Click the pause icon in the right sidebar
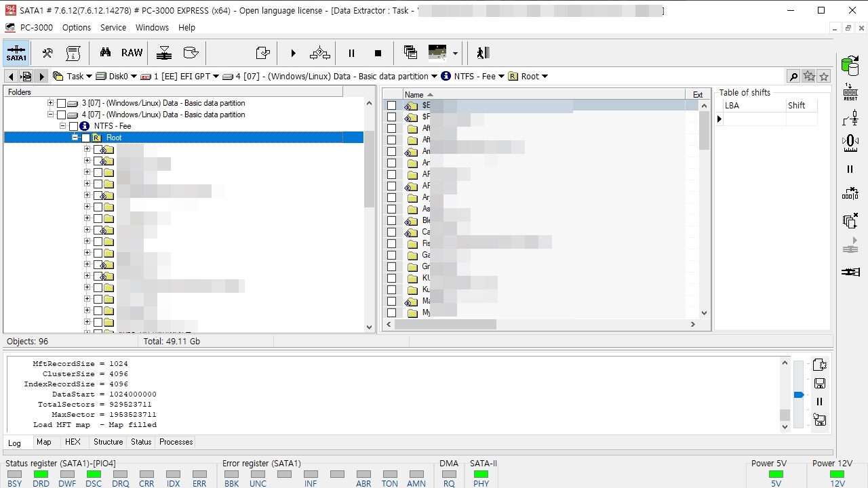 click(x=850, y=169)
